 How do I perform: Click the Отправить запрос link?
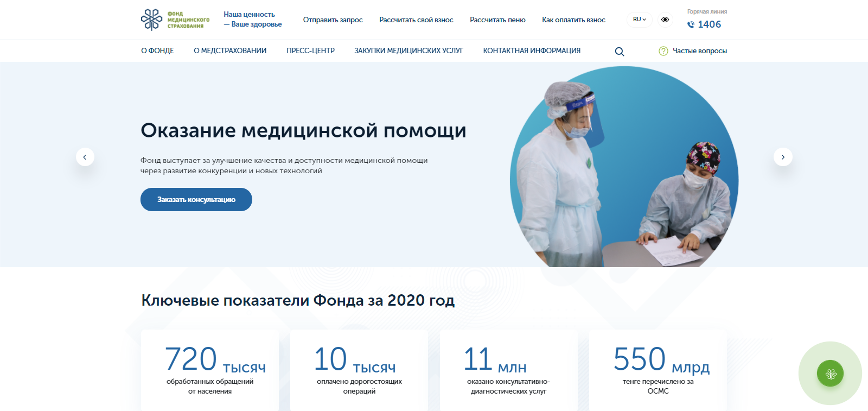[x=333, y=20]
